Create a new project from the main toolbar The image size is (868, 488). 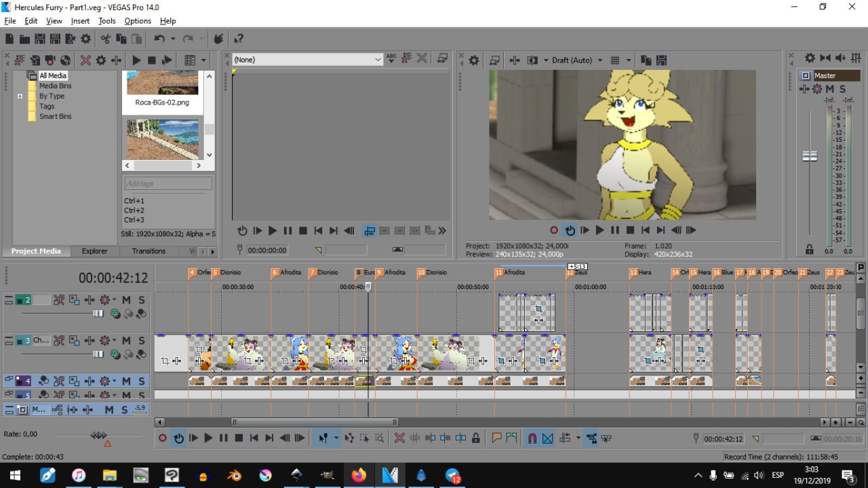coord(9,39)
